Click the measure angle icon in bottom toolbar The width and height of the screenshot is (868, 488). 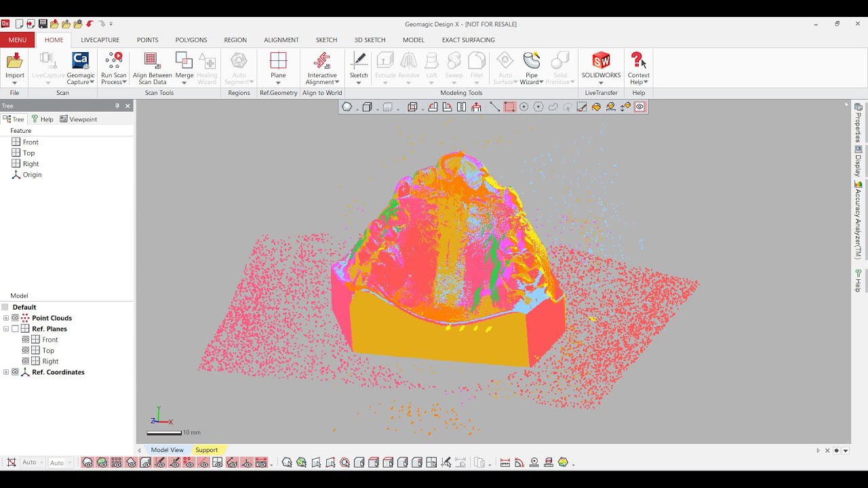click(x=519, y=463)
